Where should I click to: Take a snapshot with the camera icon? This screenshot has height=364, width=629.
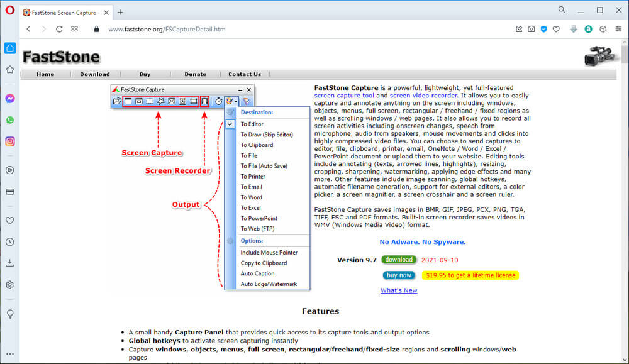(532, 29)
